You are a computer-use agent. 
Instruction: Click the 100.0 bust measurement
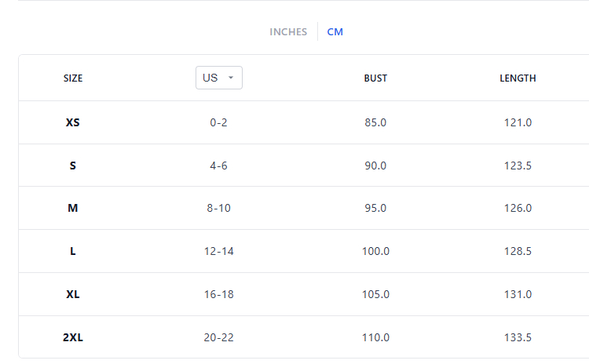coord(375,251)
